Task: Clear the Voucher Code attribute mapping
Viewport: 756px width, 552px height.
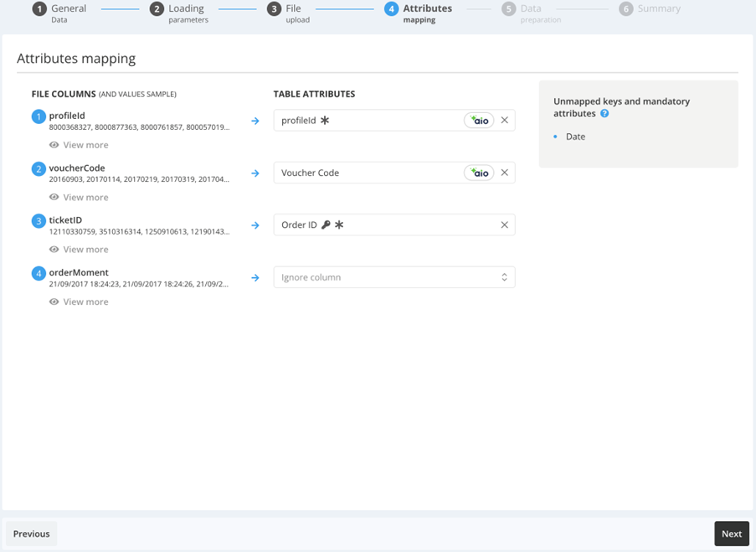Action: tap(504, 173)
